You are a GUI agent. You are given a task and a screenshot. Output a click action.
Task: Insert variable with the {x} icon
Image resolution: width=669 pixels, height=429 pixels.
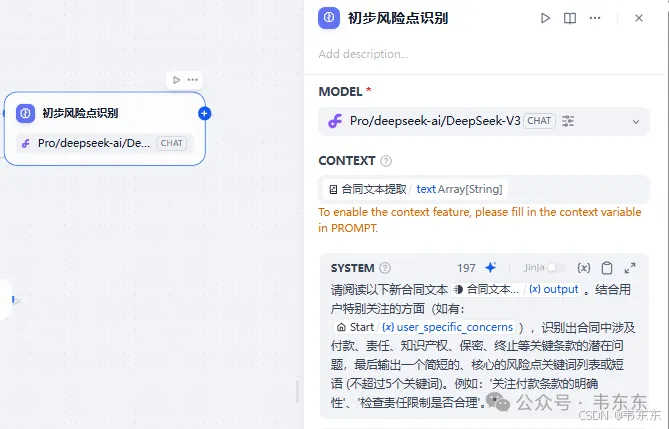pos(584,268)
